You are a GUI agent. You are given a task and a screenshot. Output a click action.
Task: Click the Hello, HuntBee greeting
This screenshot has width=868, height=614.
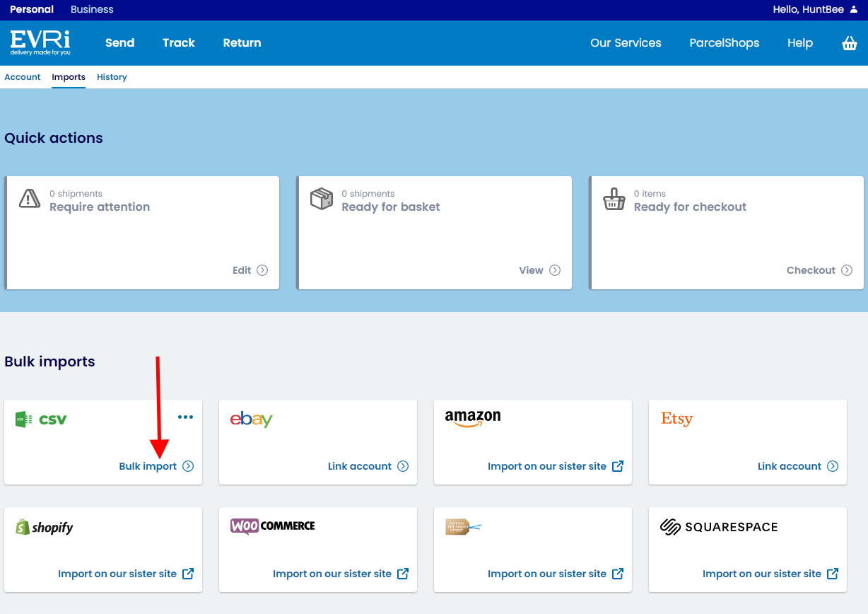pyautogui.click(x=809, y=9)
